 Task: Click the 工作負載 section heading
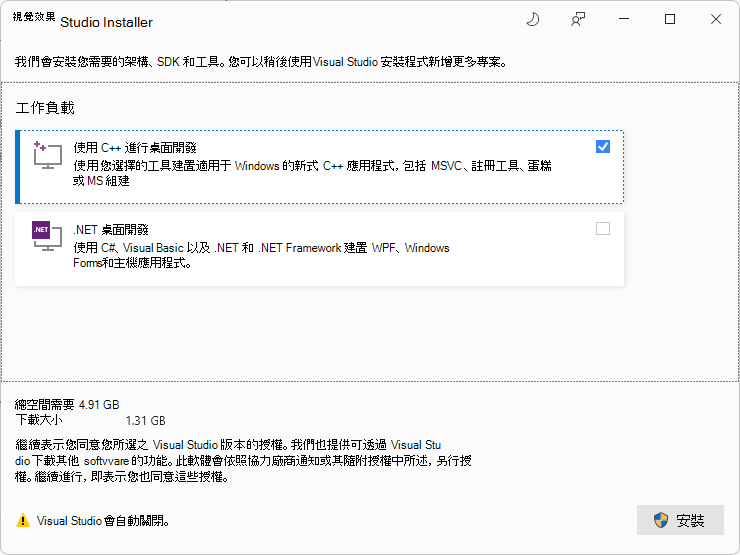click(x=45, y=108)
